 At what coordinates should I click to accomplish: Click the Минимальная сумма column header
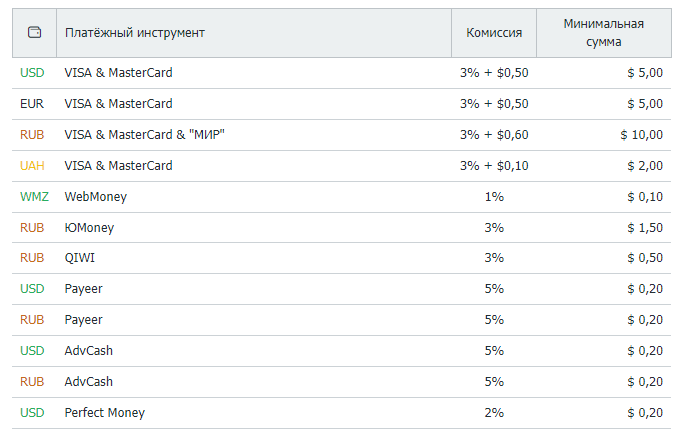pos(604,33)
